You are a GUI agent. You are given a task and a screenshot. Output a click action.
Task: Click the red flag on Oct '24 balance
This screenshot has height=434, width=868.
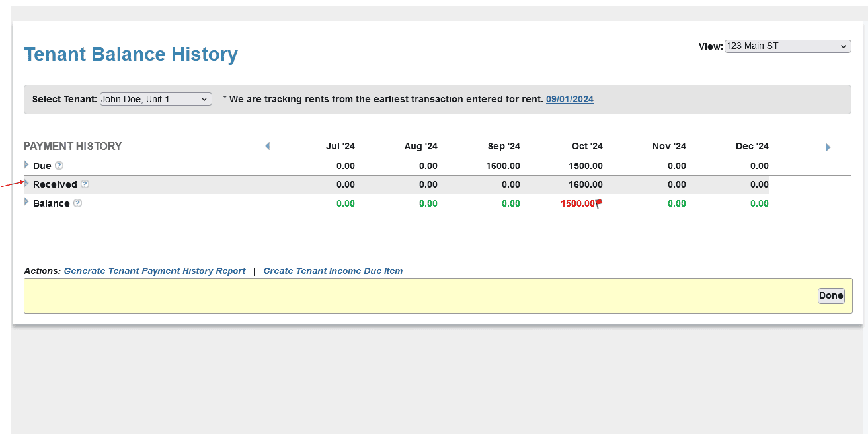click(x=599, y=203)
